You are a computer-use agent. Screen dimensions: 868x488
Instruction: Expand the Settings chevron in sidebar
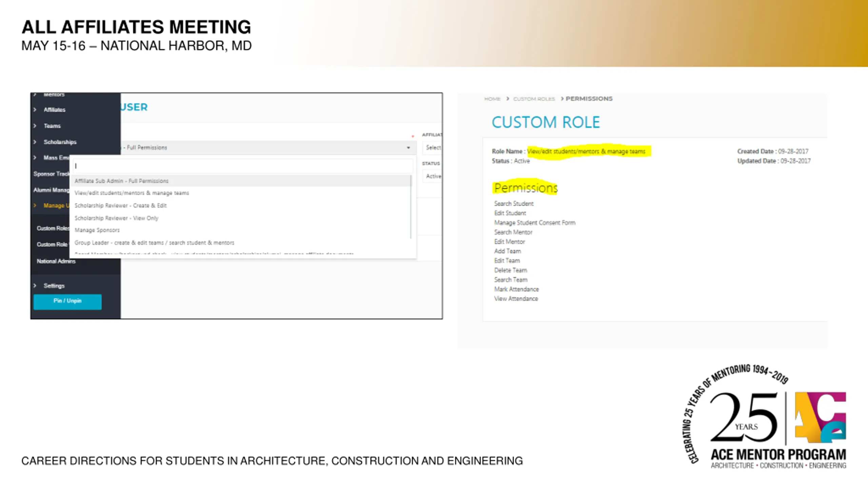point(35,286)
